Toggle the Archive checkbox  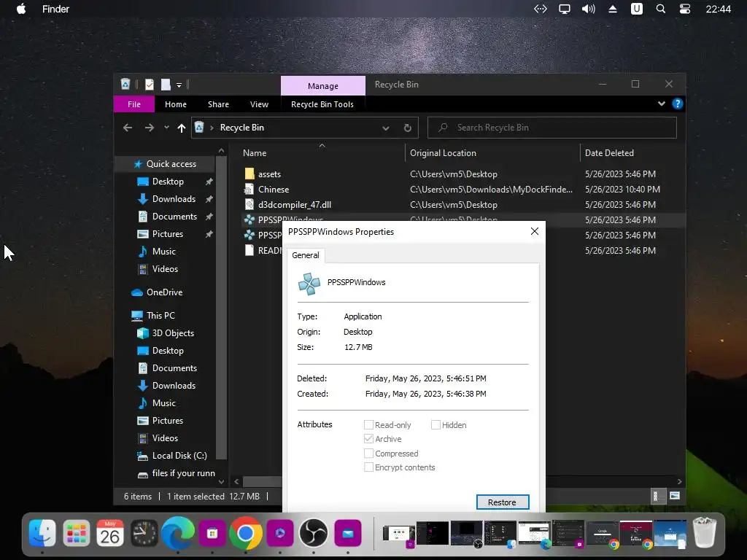point(368,438)
